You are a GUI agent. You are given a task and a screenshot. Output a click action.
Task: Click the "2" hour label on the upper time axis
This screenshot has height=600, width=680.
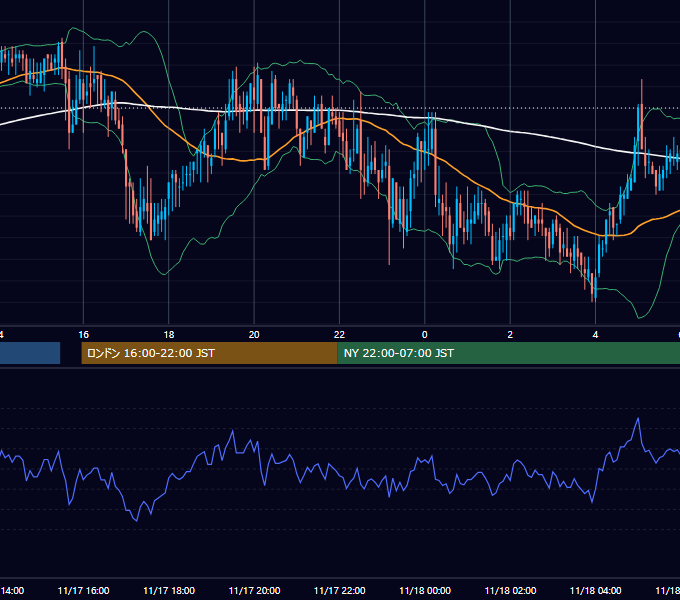[510, 335]
